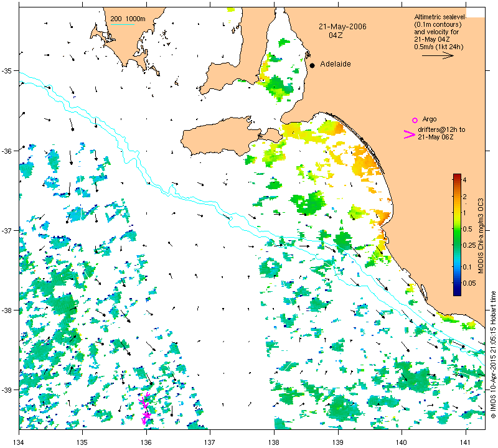Image resolution: width=498 pixels, height=448 pixels.
Task: Click the black Adelaide city marker dot
Action: pyautogui.click(x=312, y=65)
